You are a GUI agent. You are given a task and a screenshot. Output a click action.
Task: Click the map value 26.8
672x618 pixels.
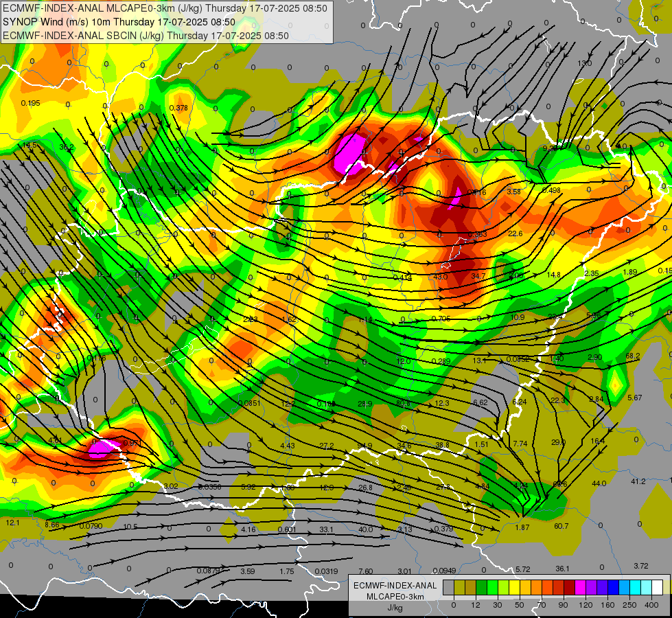click(365, 488)
